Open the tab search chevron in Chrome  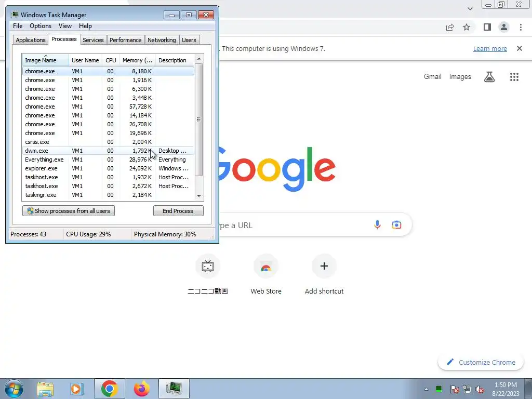470,9
